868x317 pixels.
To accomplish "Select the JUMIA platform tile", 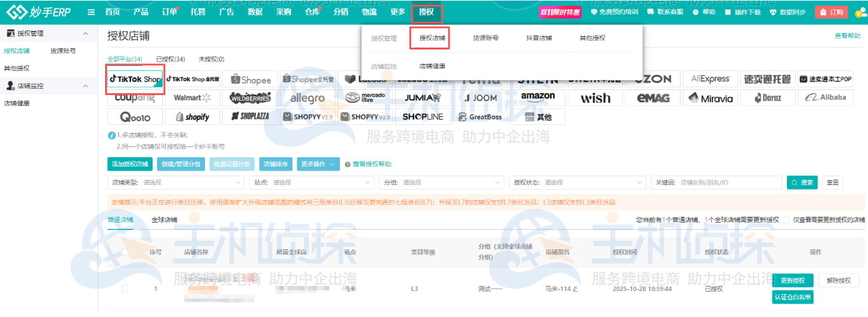I will click(423, 98).
